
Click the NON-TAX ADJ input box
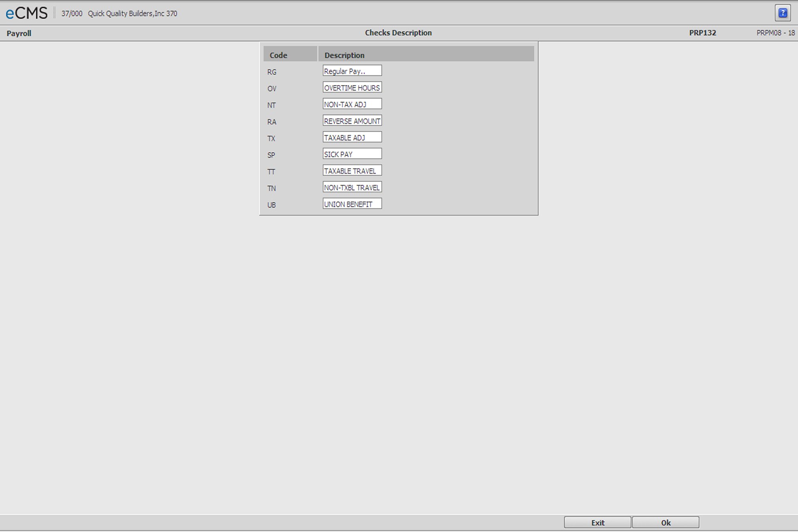point(352,104)
